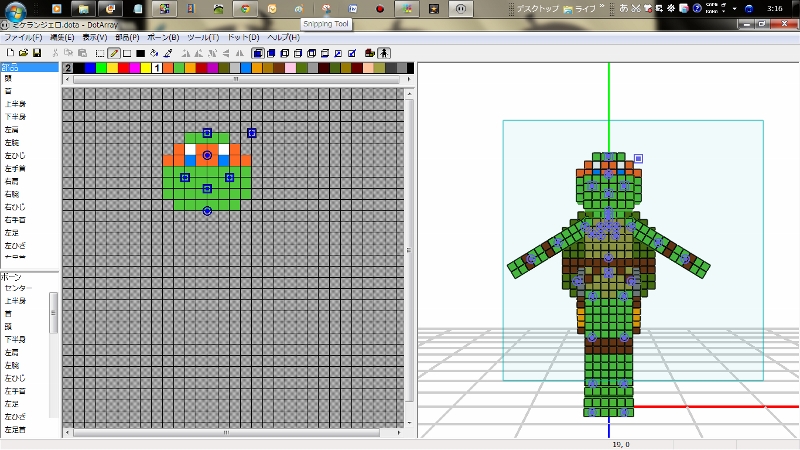The width and height of the screenshot is (800, 450).
Task: Select 部品 header row in parts list
Action: [x=30, y=67]
